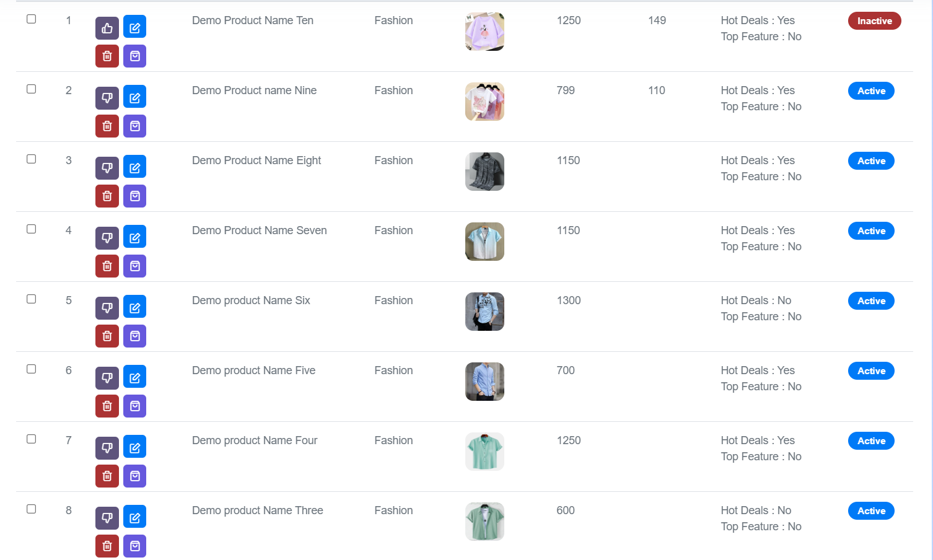Click the Inactive status badge

(874, 21)
